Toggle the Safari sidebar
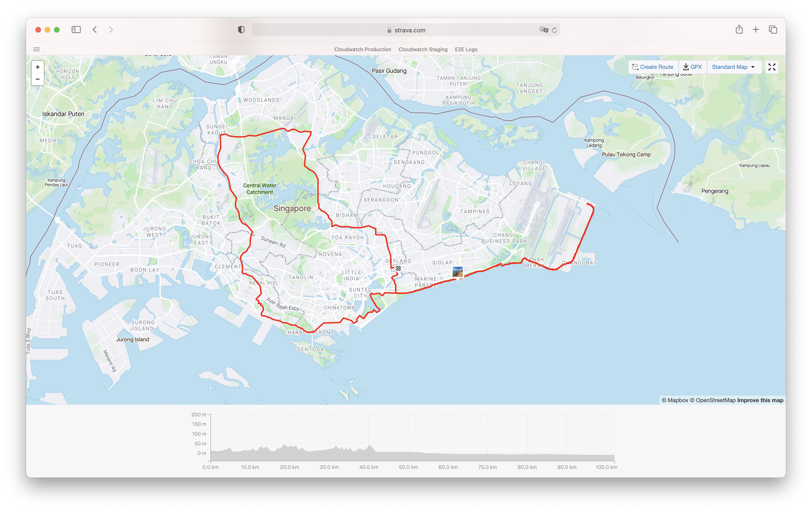 [x=76, y=30]
